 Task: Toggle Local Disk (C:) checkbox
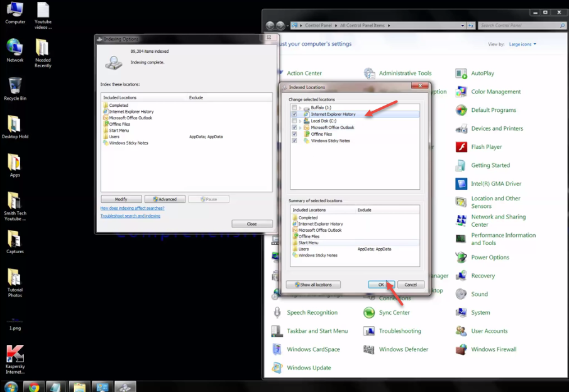click(294, 121)
